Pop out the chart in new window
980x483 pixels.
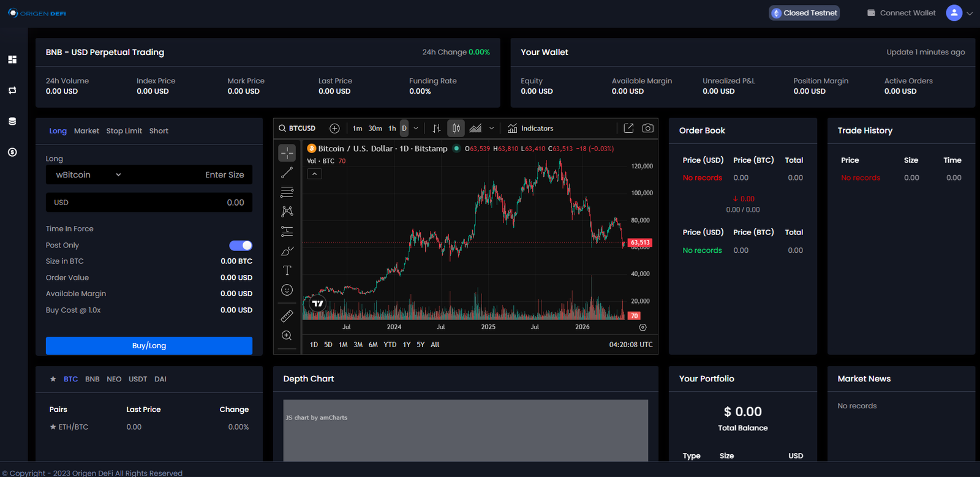tap(628, 128)
